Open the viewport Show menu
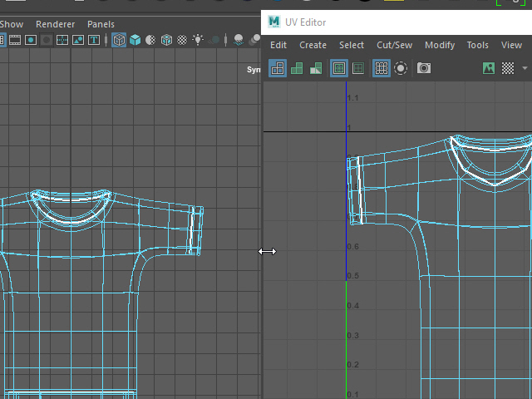This screenshot has width=532, height=399. tap(12, 24)
